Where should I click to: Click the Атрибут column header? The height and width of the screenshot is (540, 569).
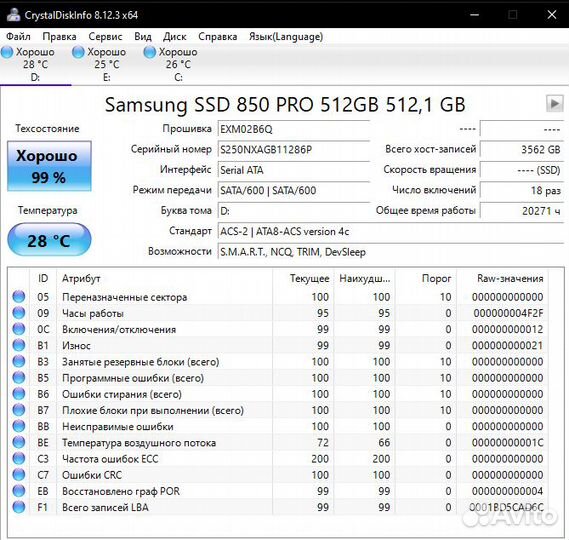click(164, 278)
